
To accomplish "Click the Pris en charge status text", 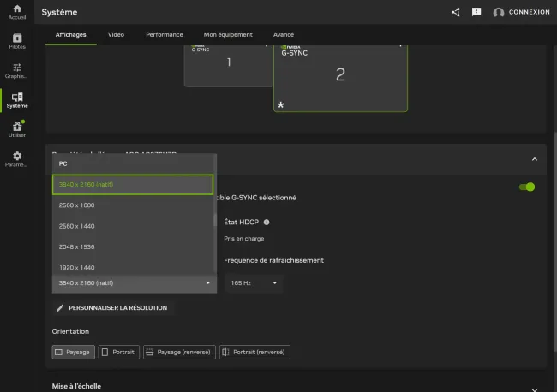I will tap(243, 239).
